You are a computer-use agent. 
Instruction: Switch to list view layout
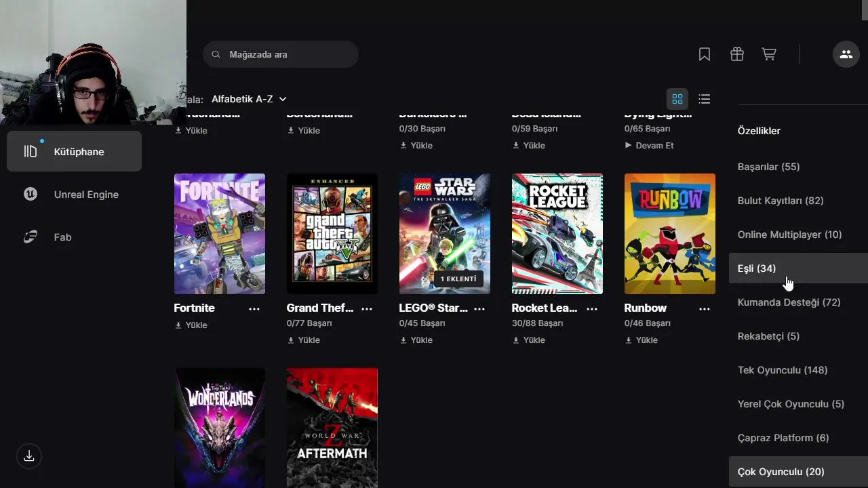click(705, 99)
